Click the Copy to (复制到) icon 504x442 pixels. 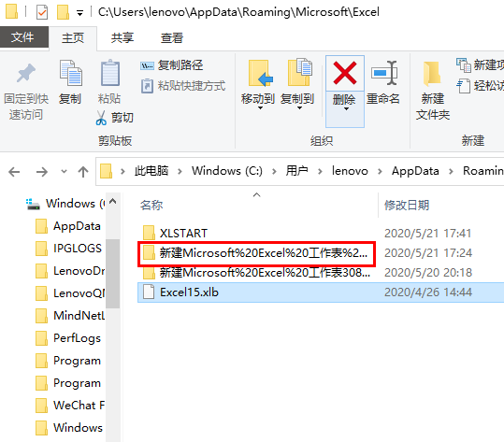tap(300, 72)
